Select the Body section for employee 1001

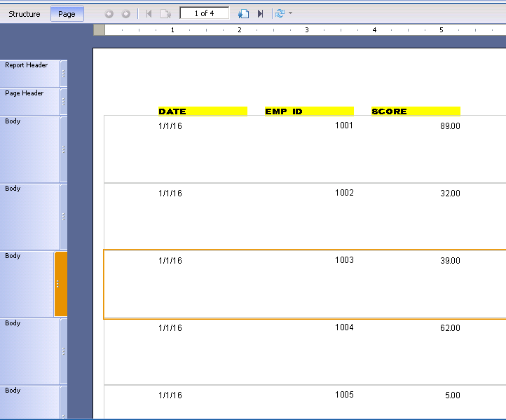point(29,149)
